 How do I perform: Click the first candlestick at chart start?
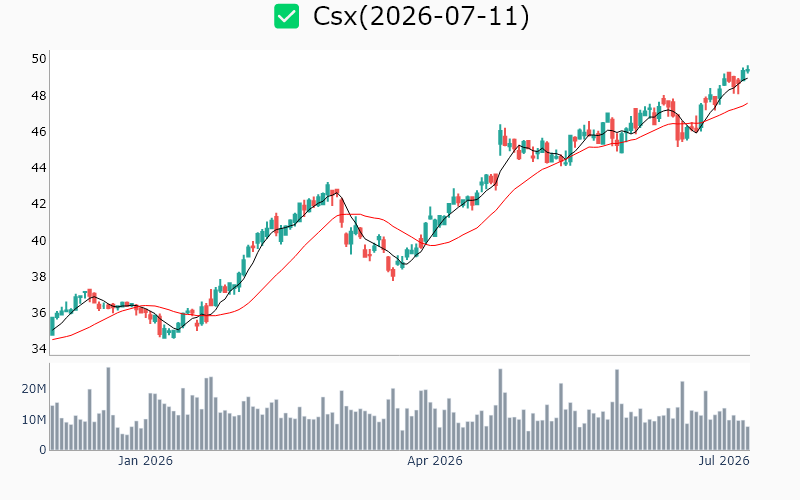tap(52, 326)
